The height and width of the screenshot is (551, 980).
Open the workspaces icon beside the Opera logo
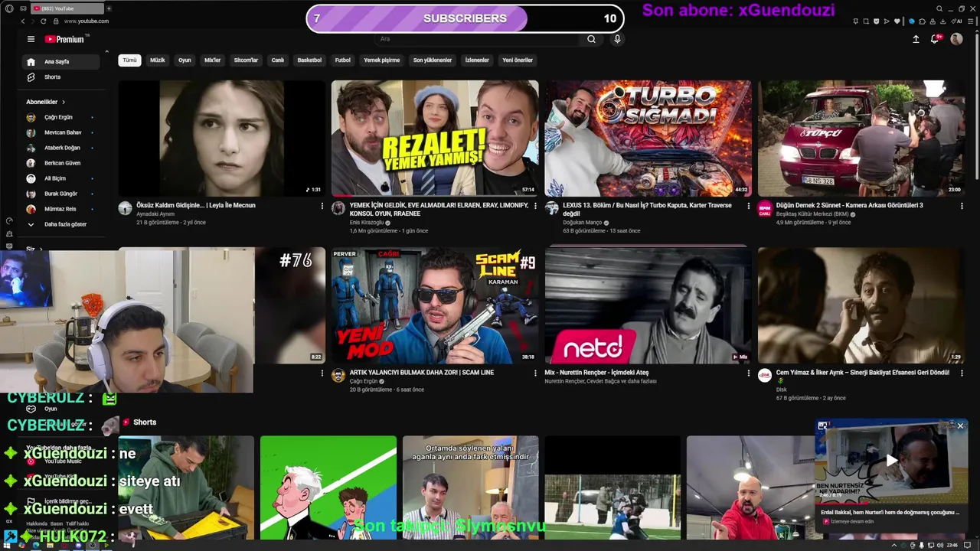point(23,8)
